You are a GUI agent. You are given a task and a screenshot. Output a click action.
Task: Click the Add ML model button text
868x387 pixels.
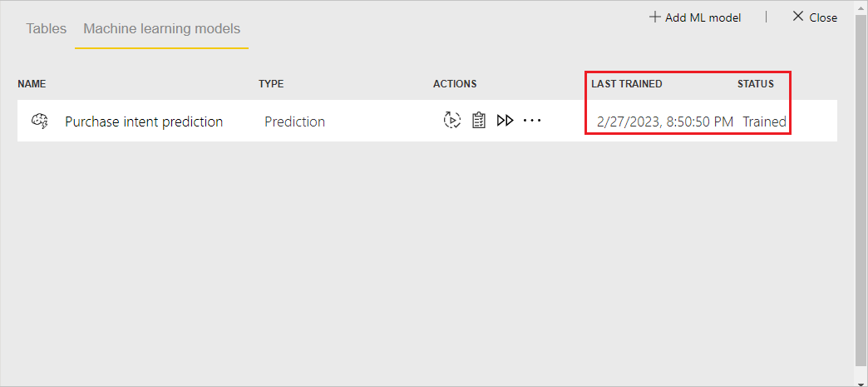(703, 17)
